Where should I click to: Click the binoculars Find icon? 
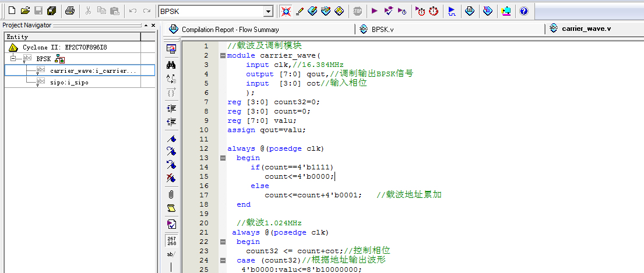tap(171, 65)
